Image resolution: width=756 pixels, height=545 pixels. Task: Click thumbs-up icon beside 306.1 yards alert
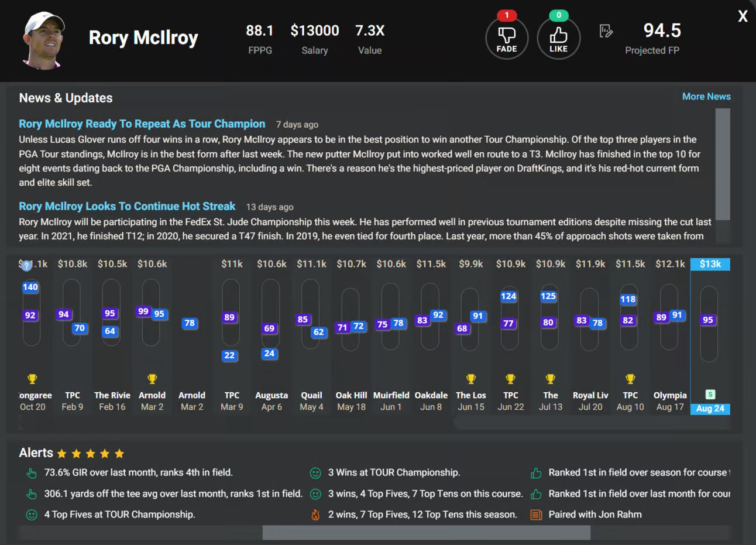(32, 494)
